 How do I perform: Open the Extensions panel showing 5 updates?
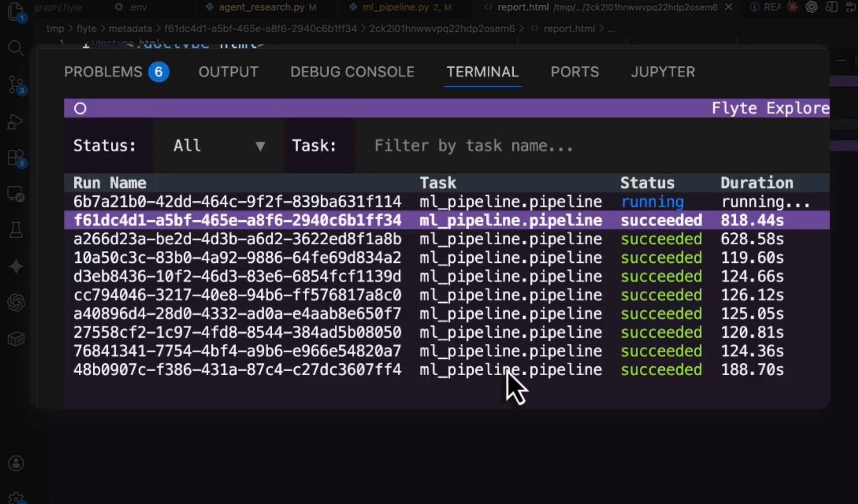[16, 157]
